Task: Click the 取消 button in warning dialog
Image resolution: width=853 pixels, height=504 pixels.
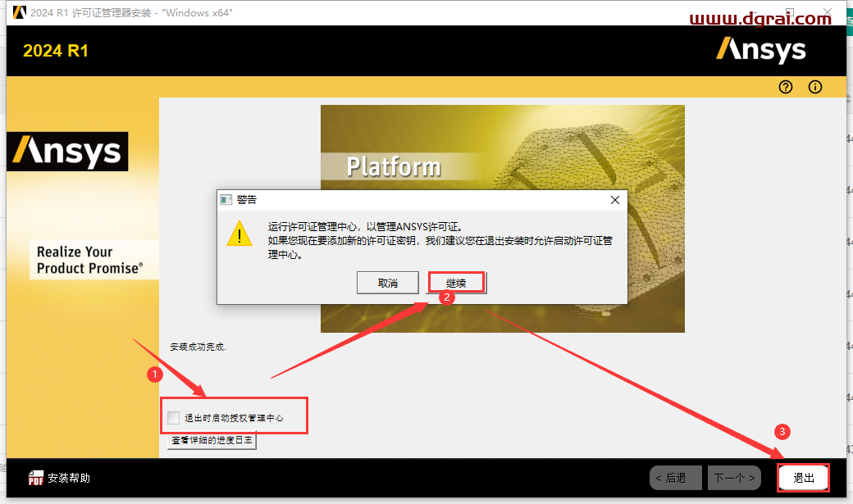Action: coord(388,283)
